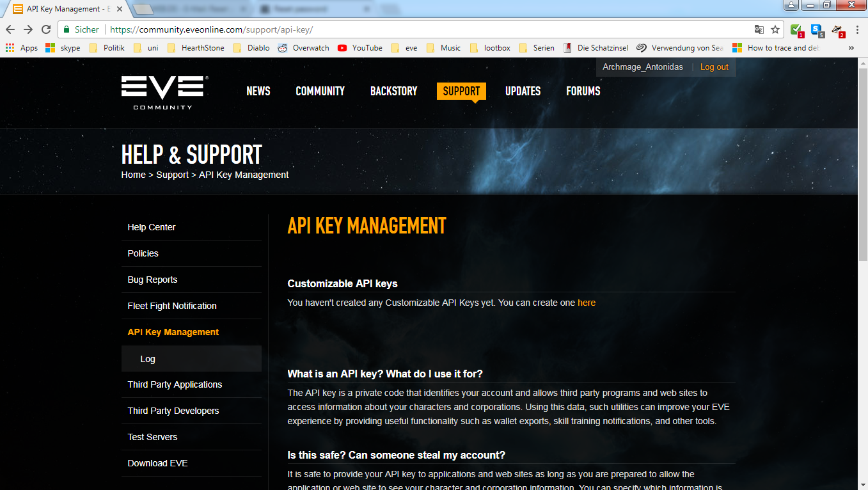Open the blue S extension icon
Viewport: 868px width, 490px height.
(x=817, y=30)
